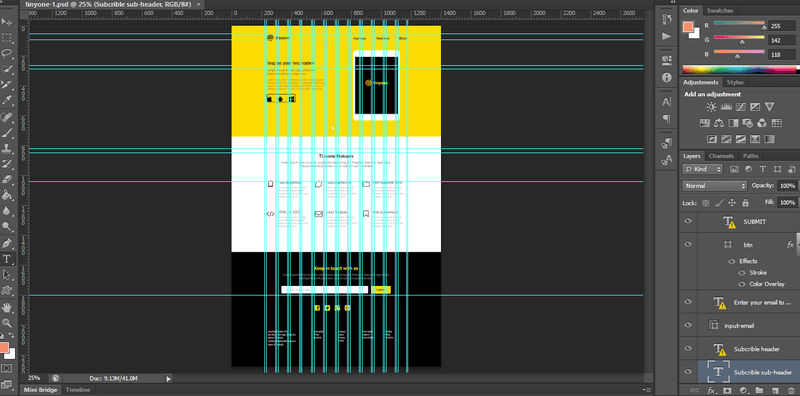This screenshot has width=800, height=396.
Task: Select the Eraser tool
Action: pos(7,180)
